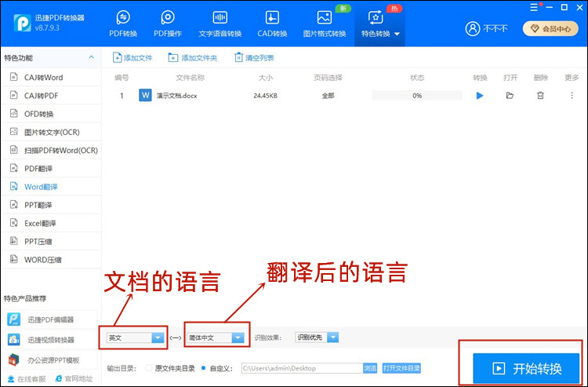Select OFD转换 in sidebar

tap(51, 114)
